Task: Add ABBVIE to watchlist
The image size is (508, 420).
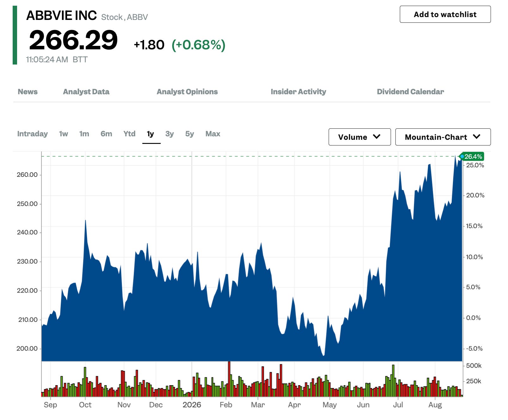Action: click(445, 14)
